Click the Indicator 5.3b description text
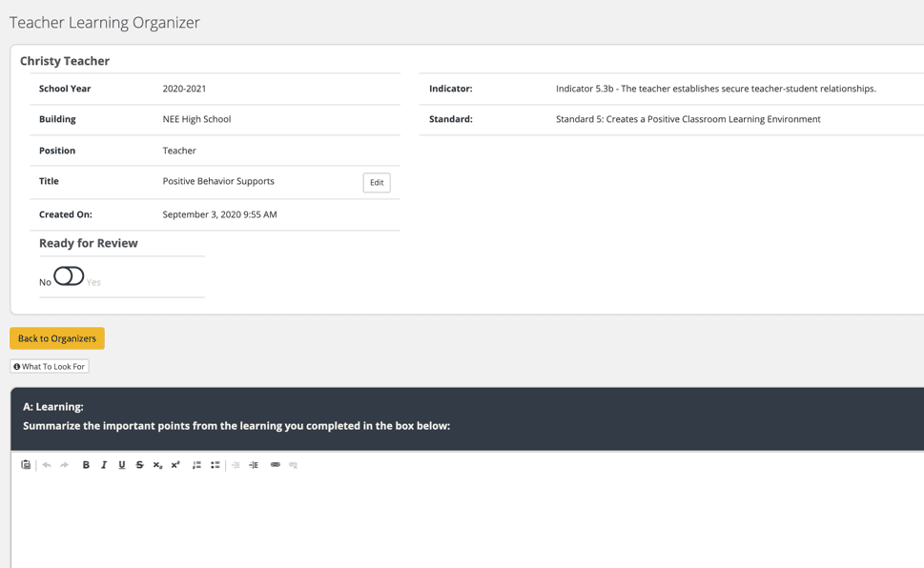This screenshot has width=924, height=568. [x=716, y=89]
